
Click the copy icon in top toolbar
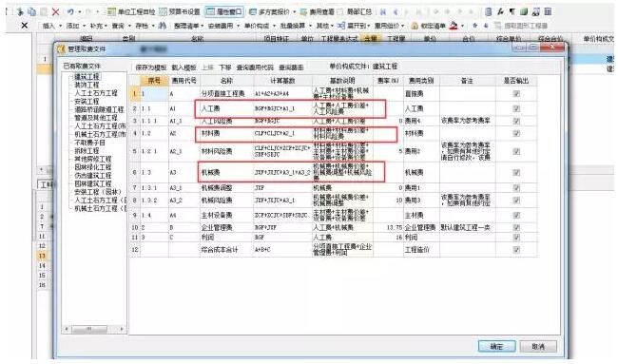click(31, 11)
